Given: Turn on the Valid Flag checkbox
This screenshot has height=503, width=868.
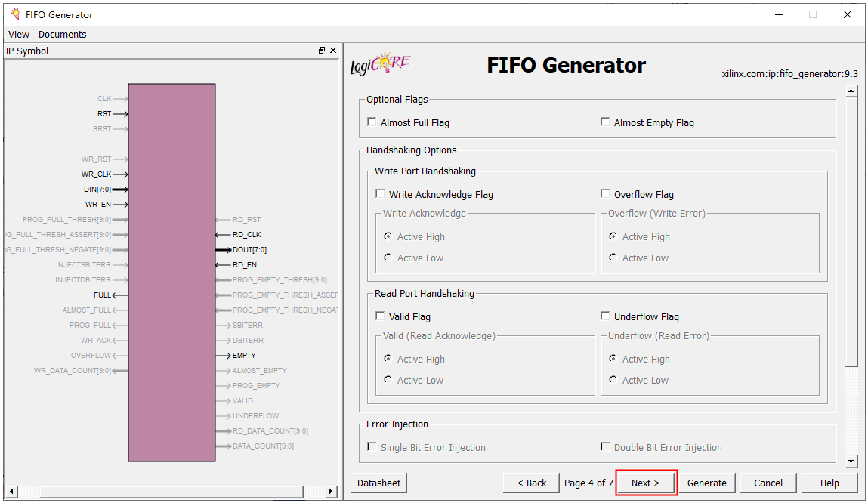Looking at the screenshot, I should coord(380,316).
